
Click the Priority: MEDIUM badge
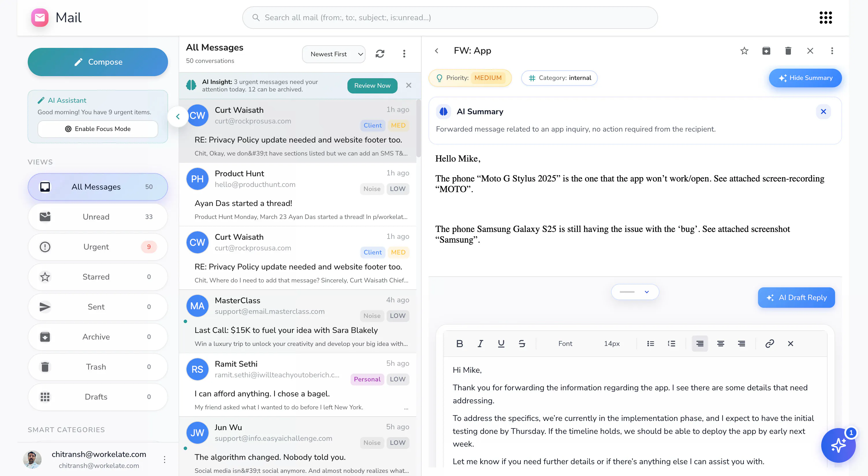pos(470,78)
